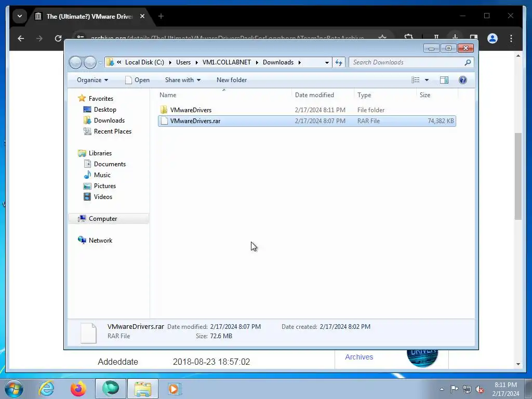Launch Internet Explorer from taskbar
Screen dimensions: 532x399
46,389
